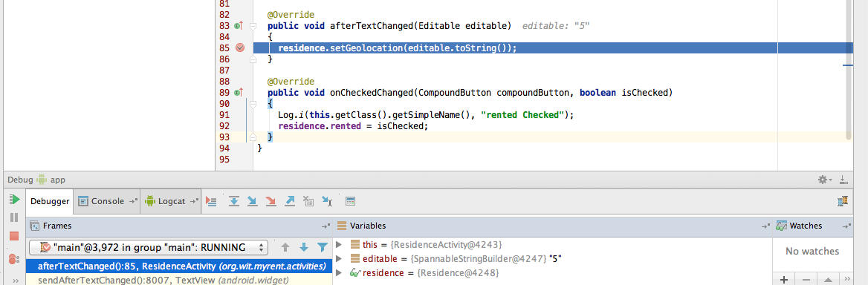This screenshot has height=285, width=868.
Task: Select next frame with the down arrow
Action: tap(303, 247)
